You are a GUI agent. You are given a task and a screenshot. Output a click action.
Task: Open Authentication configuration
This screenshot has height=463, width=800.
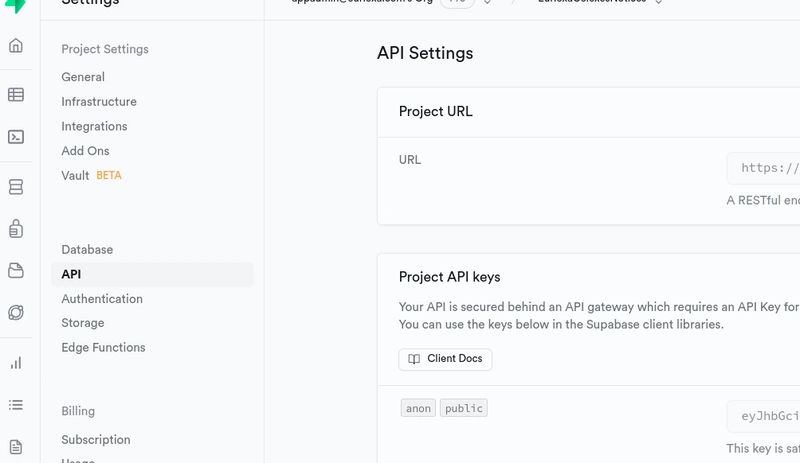[102, 299]
